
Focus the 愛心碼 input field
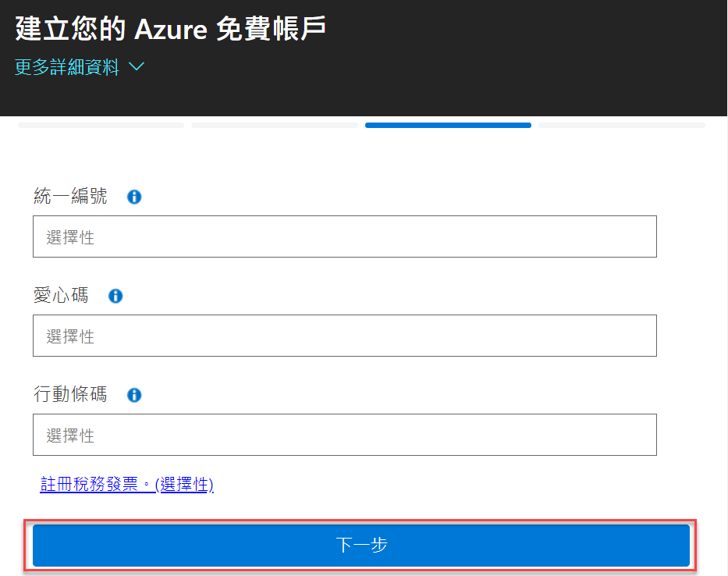(x=345, y=336)
